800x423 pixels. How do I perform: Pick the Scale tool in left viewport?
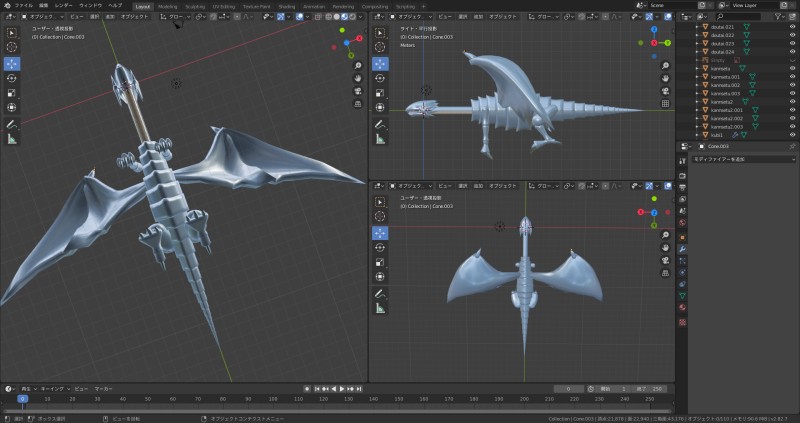point(11,92)
